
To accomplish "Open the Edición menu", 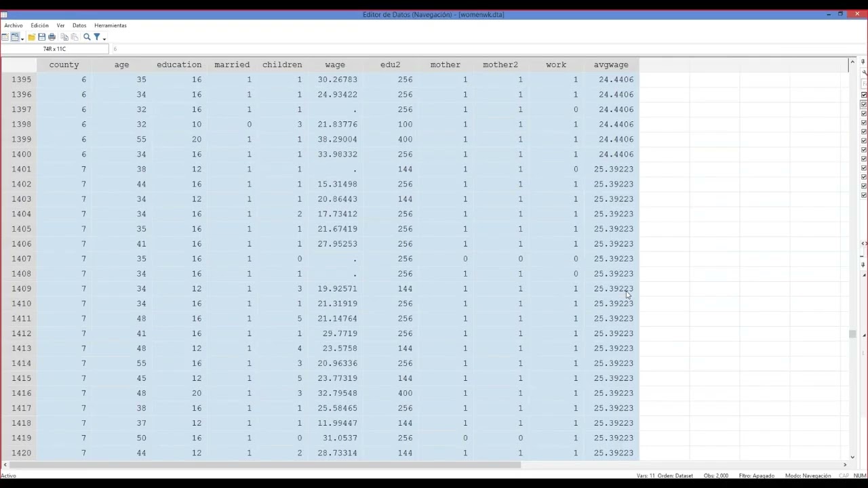I will point(39,25).
